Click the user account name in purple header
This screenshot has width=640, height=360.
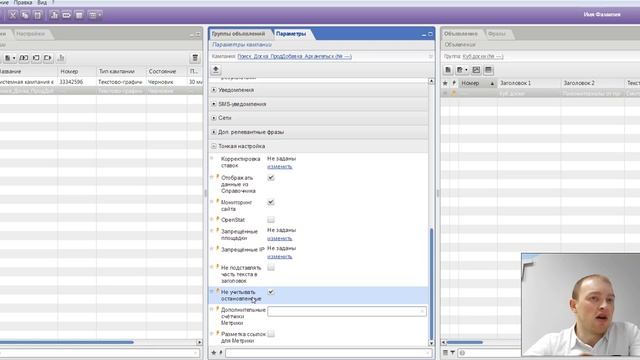point(602,14)
